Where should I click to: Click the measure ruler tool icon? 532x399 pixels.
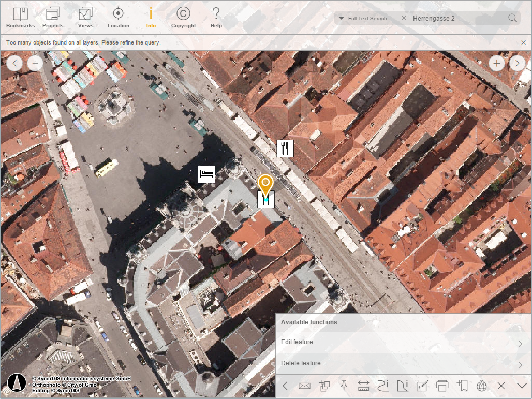tap(363, 386)
